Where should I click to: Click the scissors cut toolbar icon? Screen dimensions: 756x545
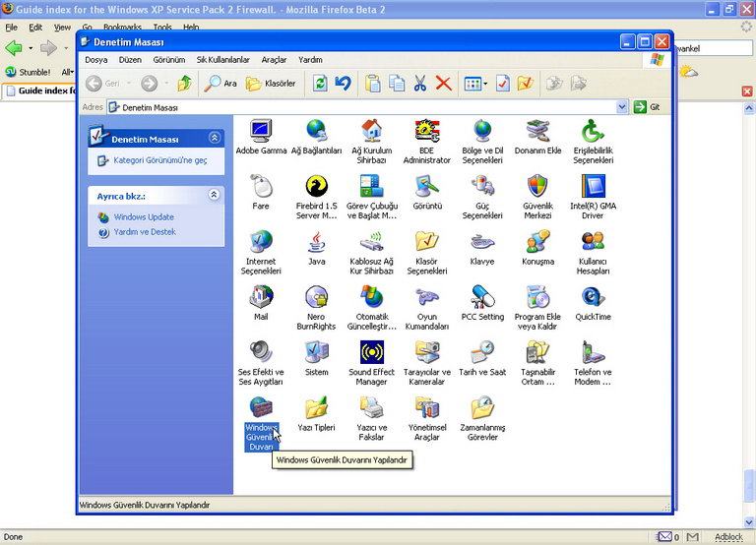pos(420,84)
